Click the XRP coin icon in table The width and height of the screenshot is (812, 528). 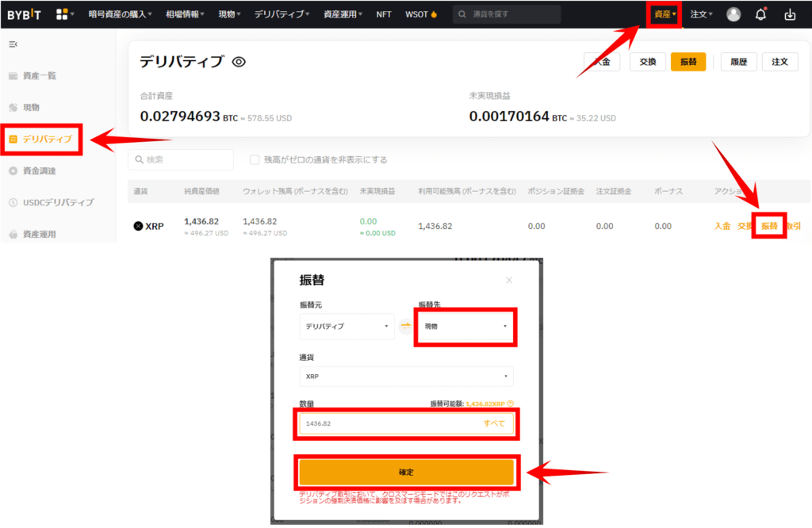pyautogui.click(x=138, y=226)
